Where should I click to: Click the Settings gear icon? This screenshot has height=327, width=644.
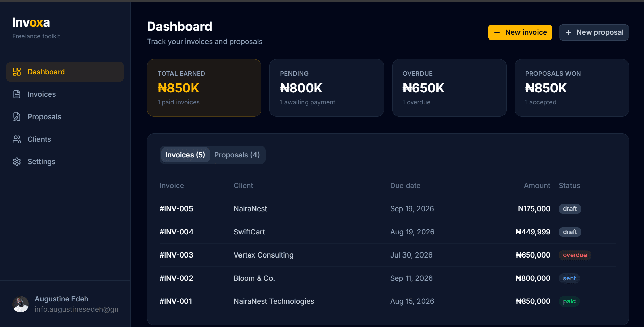(17, 161)
